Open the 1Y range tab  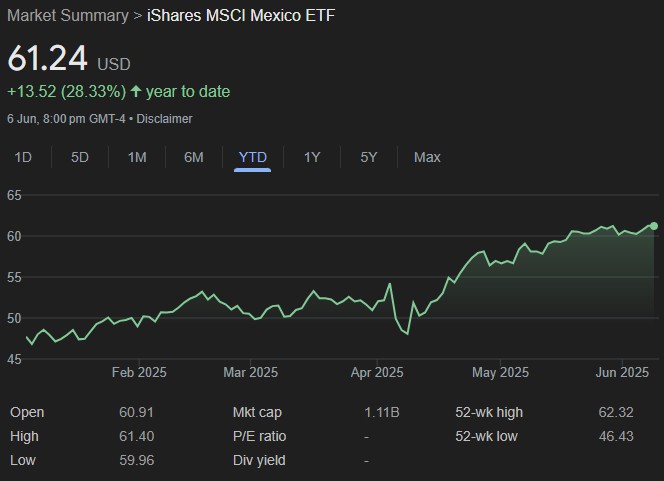click(312, 158)
